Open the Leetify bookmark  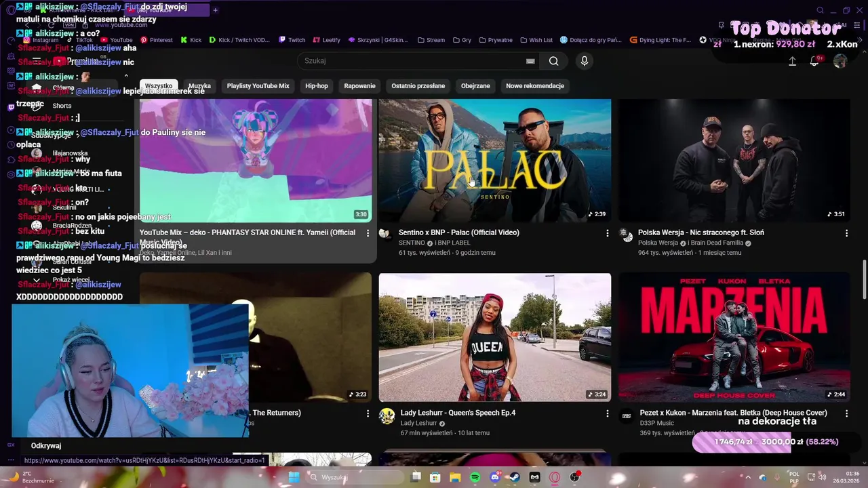[326, 40]
